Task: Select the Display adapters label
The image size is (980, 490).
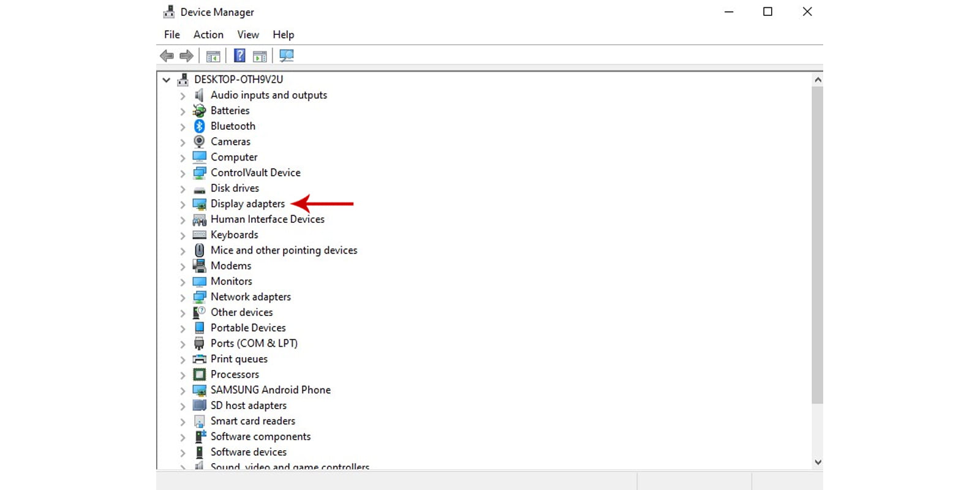Action: click(248, 204)
